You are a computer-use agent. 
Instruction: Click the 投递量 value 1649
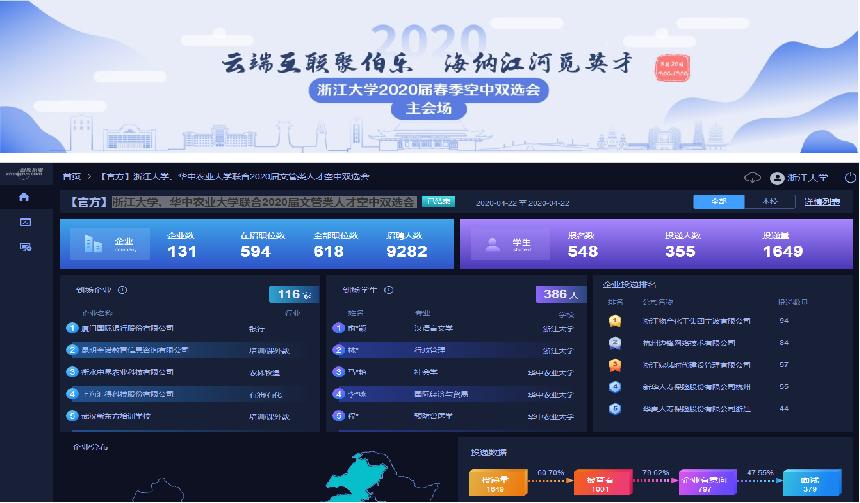(783, 251)
